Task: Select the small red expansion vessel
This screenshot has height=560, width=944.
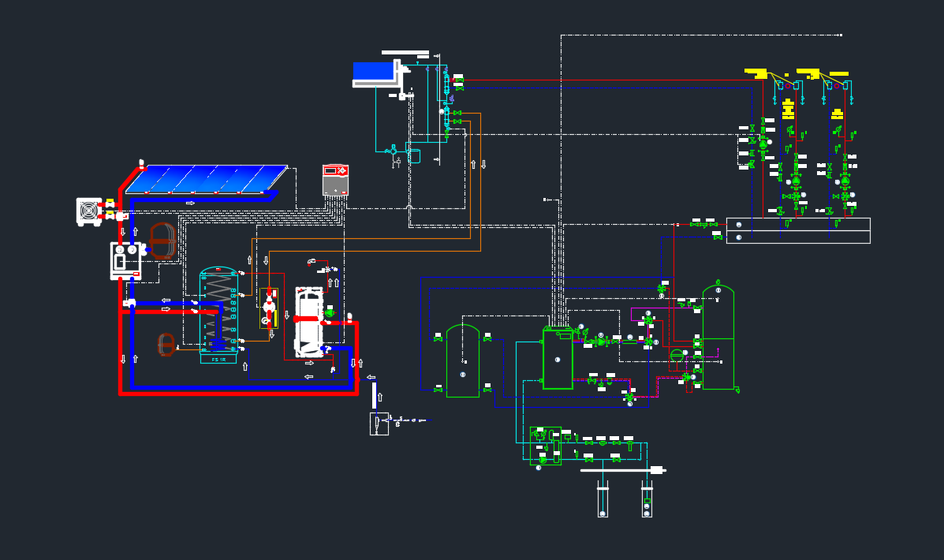Action: coord(166,345)
